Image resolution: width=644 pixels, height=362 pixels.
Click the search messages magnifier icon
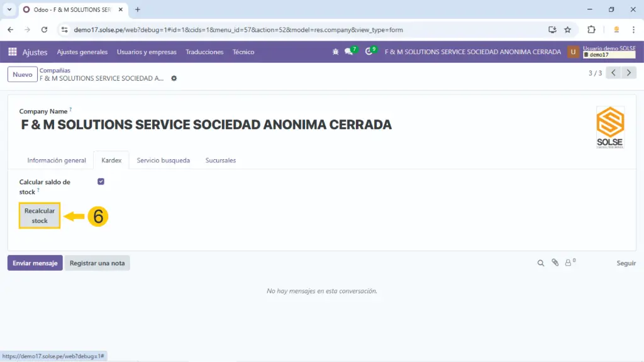tap(540, 263)
